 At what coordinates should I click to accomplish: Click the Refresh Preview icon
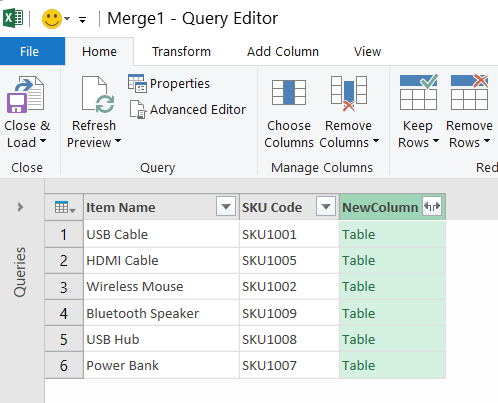point(98,95)
